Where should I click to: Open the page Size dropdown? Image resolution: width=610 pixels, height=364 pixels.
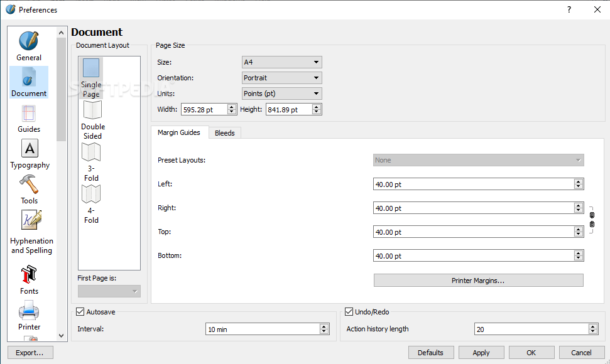tap(281, 62)
